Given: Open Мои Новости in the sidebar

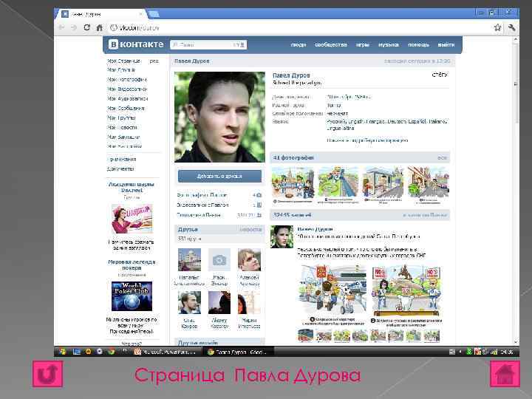Looking at the screenshot, I should [122, 128].
